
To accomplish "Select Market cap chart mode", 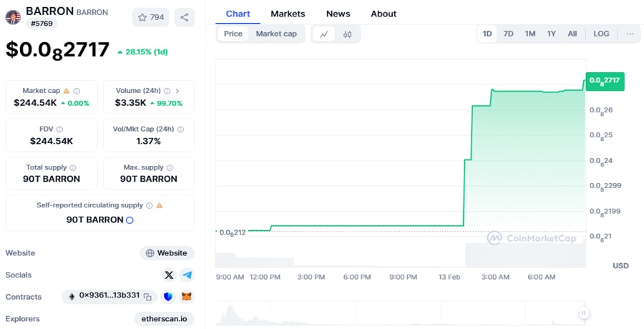I will 276,34.
